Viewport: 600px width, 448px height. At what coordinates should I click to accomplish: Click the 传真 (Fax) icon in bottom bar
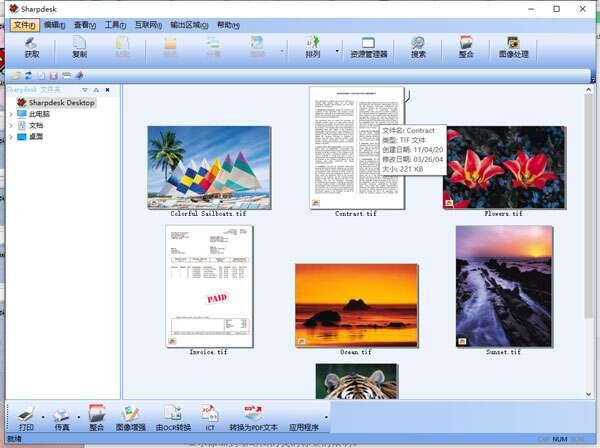point(62,416)
